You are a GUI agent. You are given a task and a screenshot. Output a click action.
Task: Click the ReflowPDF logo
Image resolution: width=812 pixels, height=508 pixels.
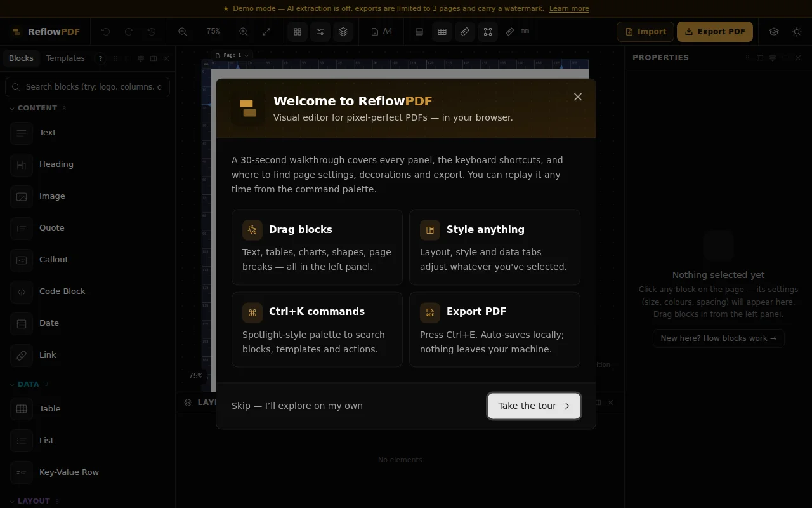click(x=46, y=32)
